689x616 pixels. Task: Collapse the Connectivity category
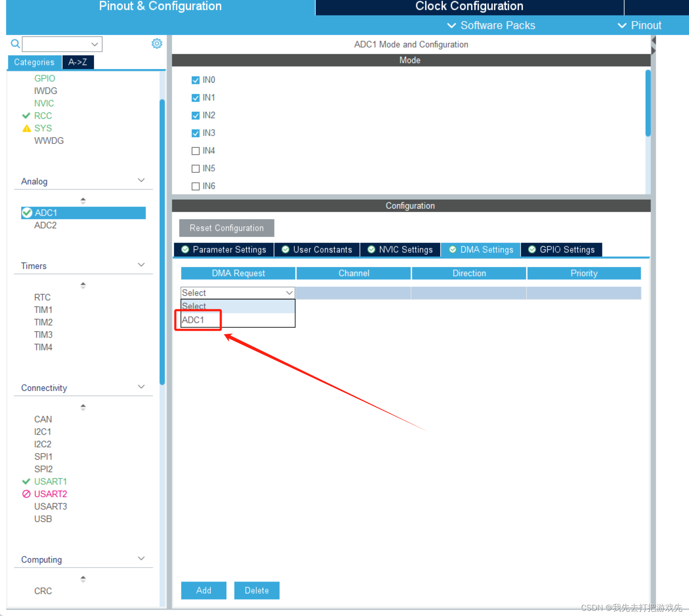point(141,387)
